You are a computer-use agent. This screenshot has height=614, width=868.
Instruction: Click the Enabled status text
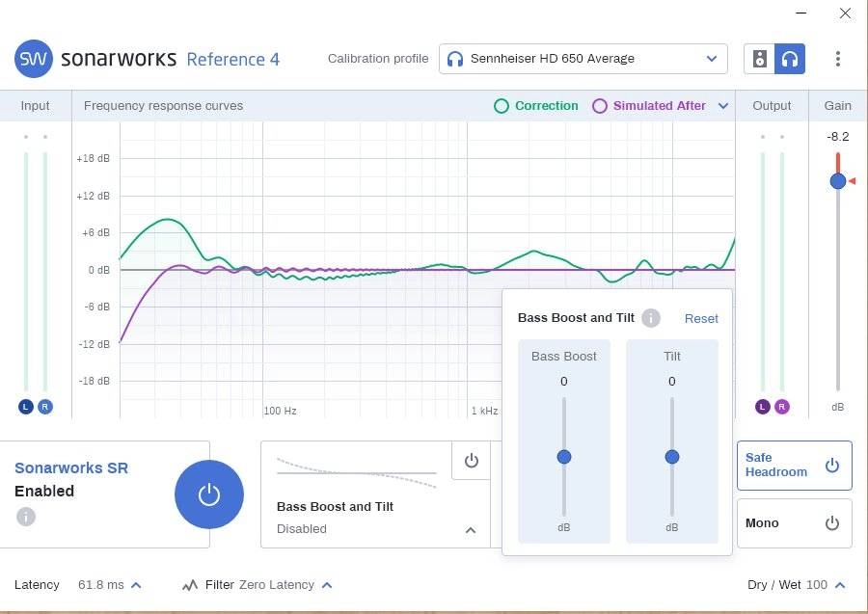(x=44, y=492)
